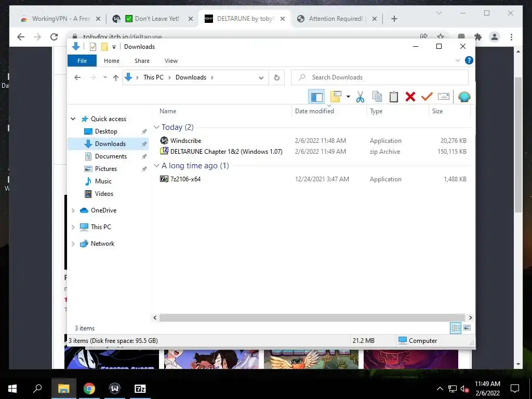This screenshot has width=532, height=399.
Task: Switch to WorkingVPN Chrome tab
Action: 61,19
